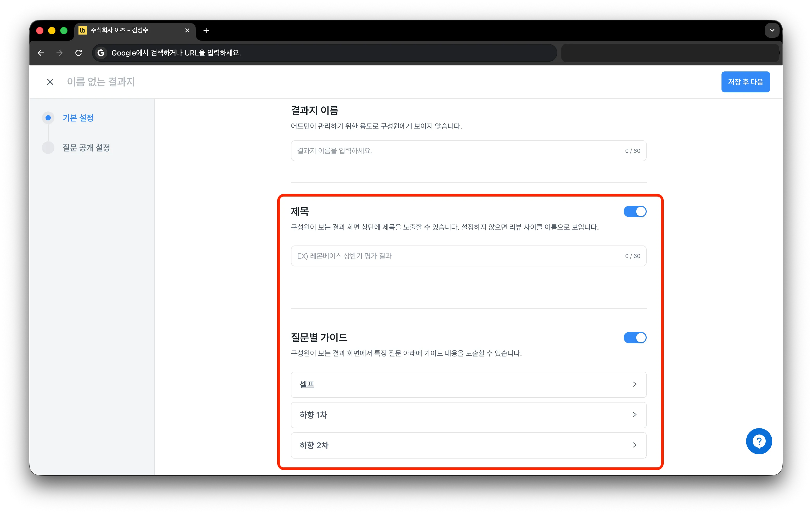The image size is (812, 514).
Task: Toggle the 제목 switch off
Action: 635,211
